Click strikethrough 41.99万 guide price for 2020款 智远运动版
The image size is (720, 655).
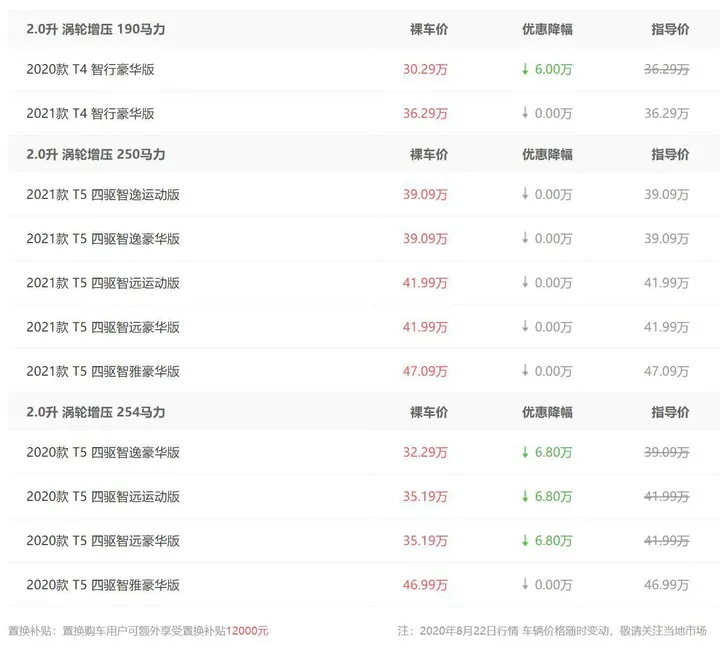(x=667, y=497)
